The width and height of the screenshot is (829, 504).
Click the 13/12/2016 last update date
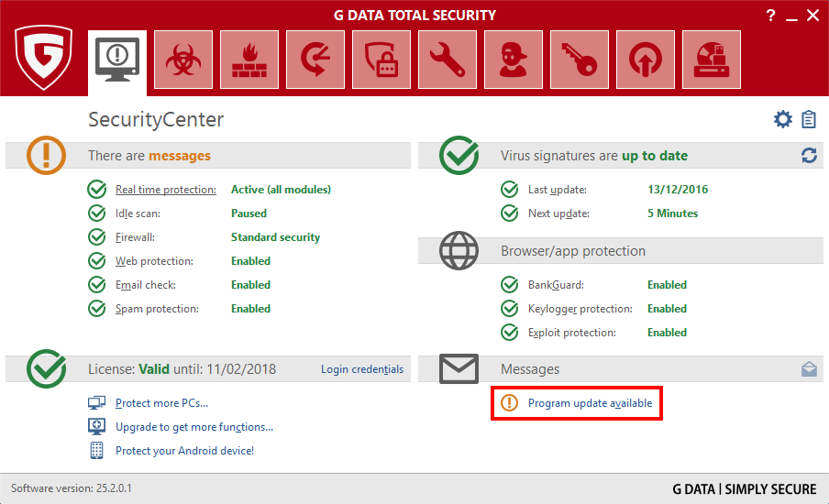(678, 190)
